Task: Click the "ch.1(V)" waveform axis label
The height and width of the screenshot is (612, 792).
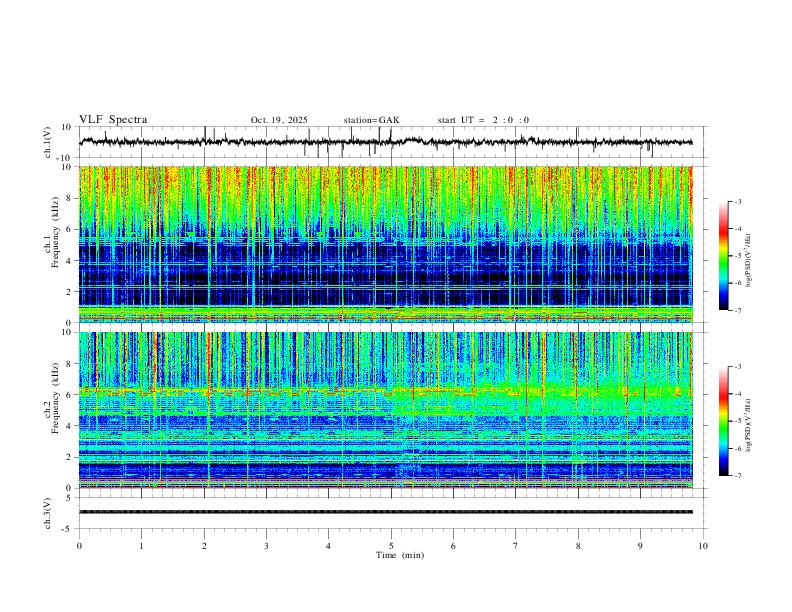Action: pyautogui.click(x=48, y=142)
